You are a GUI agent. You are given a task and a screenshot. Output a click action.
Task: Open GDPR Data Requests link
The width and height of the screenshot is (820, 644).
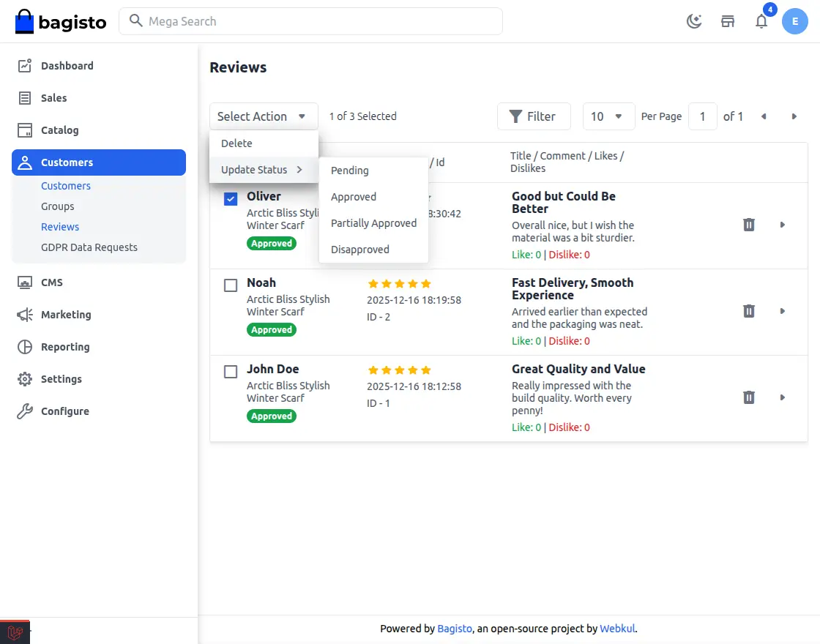[x=89, y=247]
